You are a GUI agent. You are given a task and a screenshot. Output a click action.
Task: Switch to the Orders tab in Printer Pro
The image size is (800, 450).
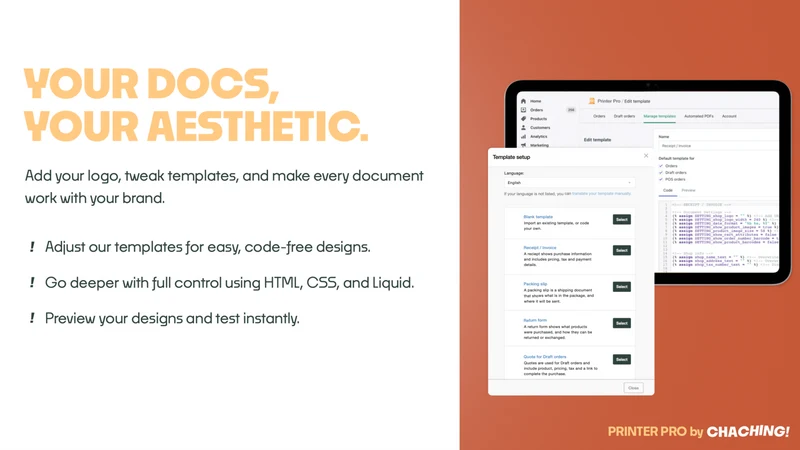(x=599, y=116)
